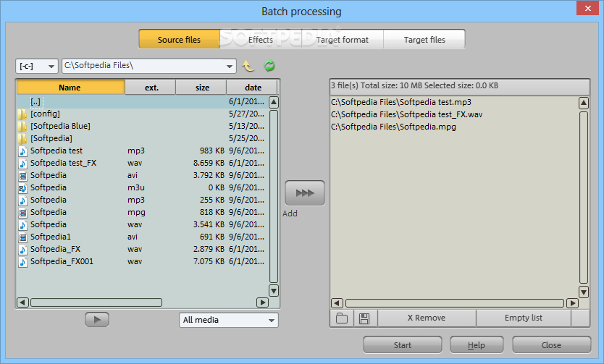Viewport: 604px width, 364px height.
Task: Click source list scroll down arrow
Action: [274, 290]
